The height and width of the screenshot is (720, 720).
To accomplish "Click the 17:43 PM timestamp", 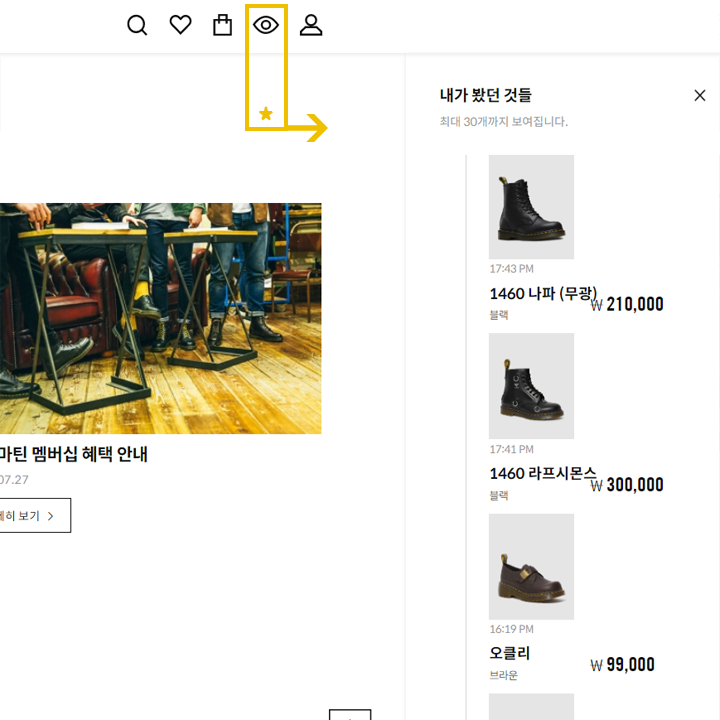I will 512,269.
